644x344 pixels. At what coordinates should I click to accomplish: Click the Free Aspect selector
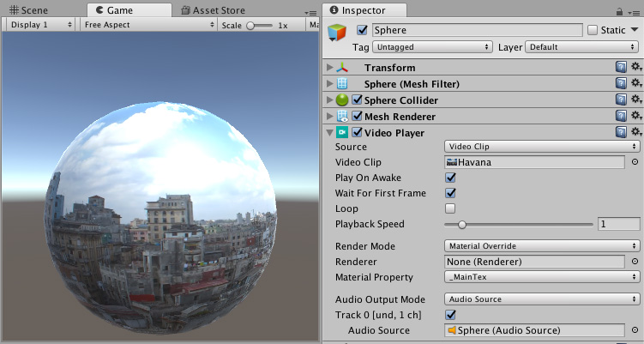tap(148, 25)
